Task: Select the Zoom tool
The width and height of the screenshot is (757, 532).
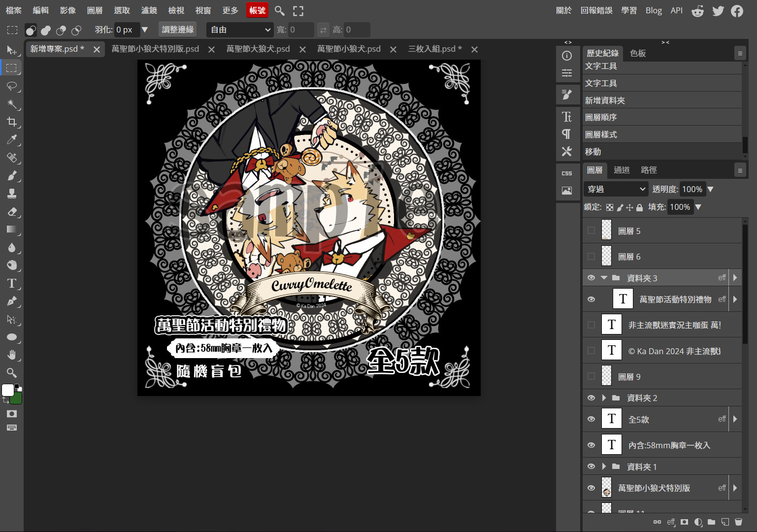Action: click(x=12, y=372)
